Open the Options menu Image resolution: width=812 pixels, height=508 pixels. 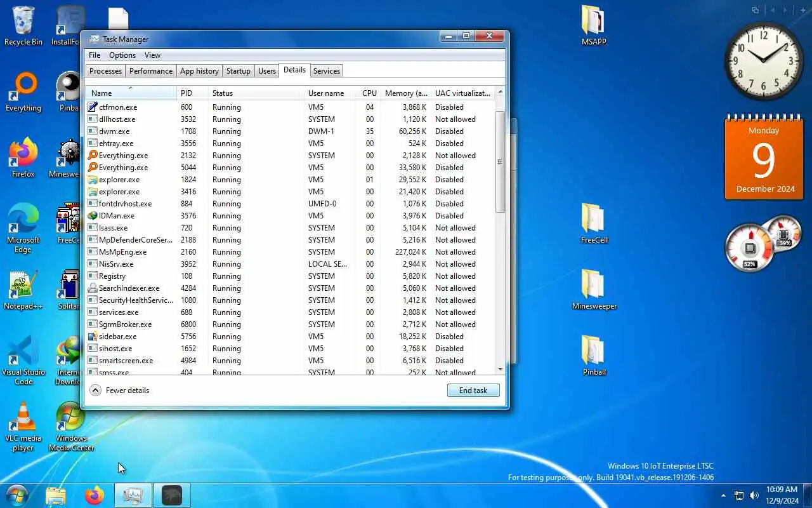click(122, 55)
